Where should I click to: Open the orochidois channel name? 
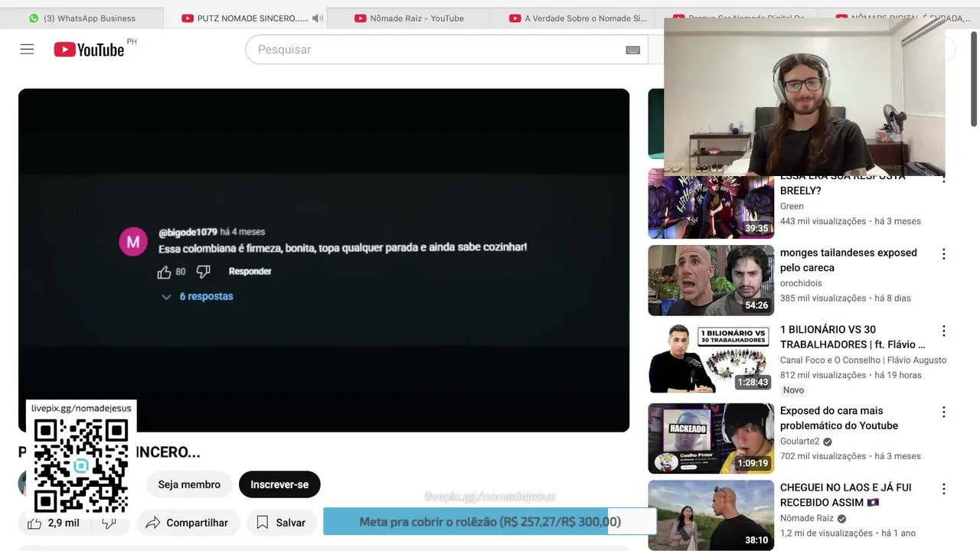pos(801,283)
